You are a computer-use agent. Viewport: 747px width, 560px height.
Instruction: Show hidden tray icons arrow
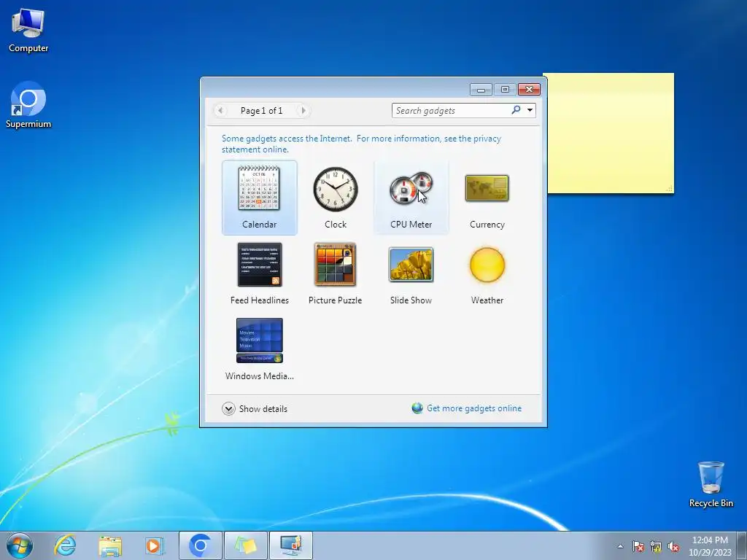pos(620,546)
